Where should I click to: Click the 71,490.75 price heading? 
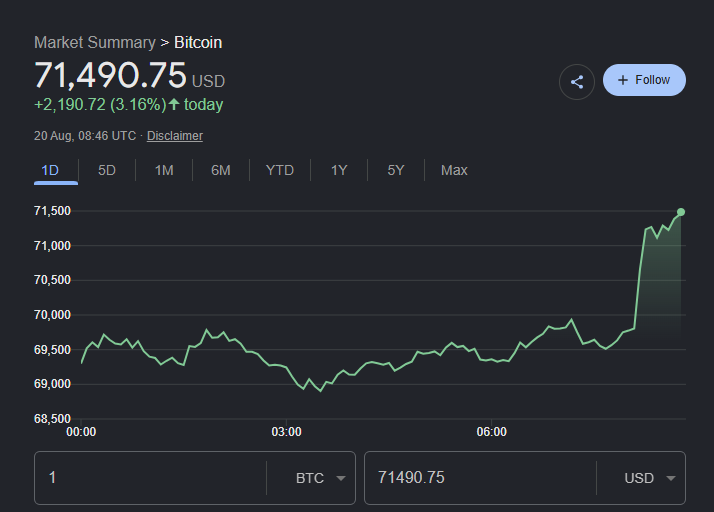click(x=110, y=75)
